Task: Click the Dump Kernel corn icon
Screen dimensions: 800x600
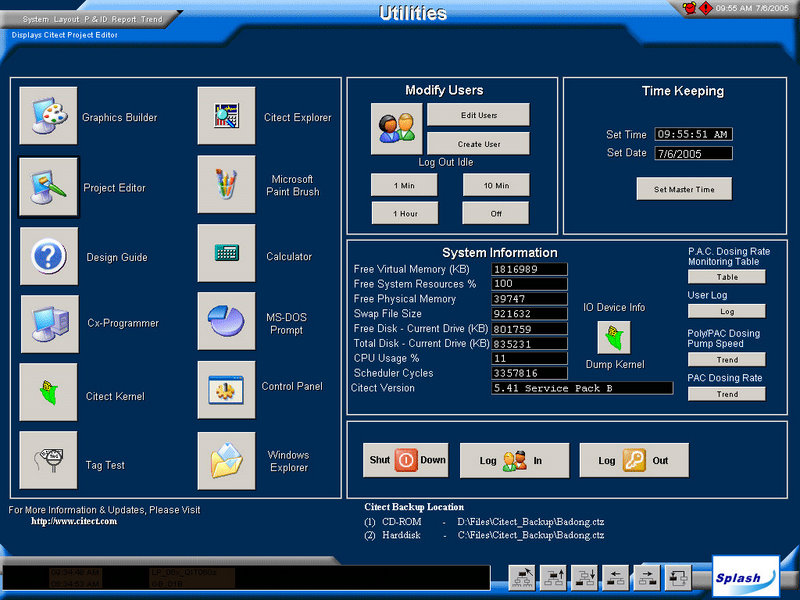Action: coord(613,337)
